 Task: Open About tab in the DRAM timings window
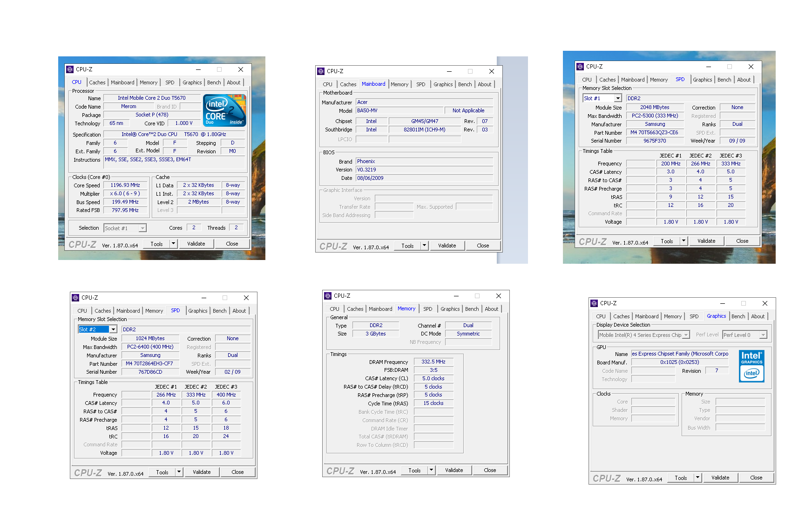(x=491, y=309)
